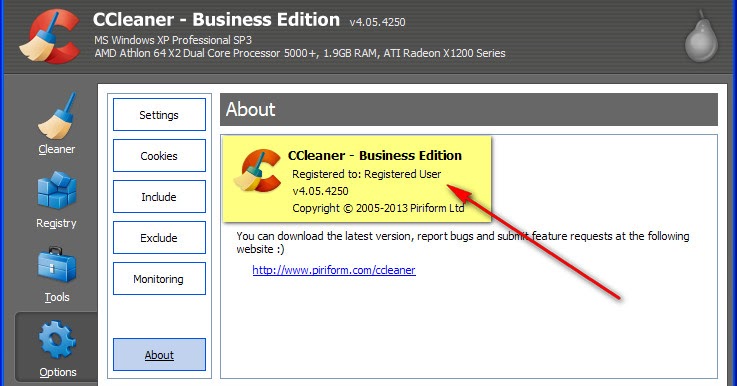Click the Piriform pear logo
Screen dimensions: 737x386
(x=701, y=37)
